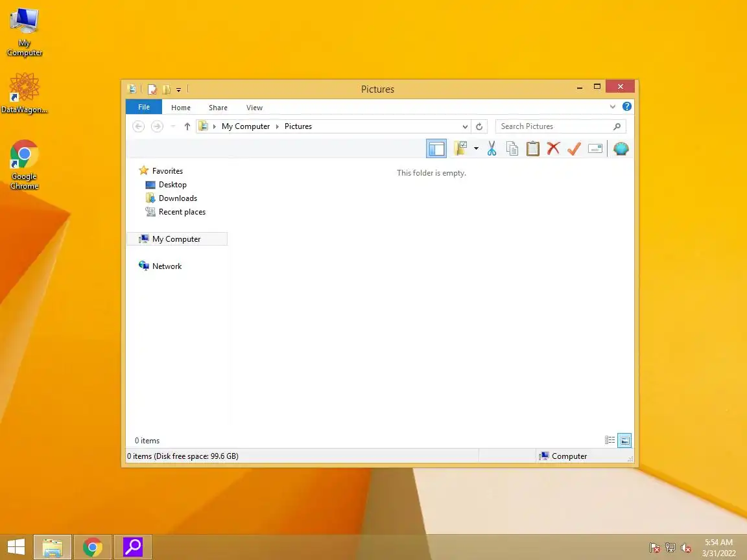Maximize the Pictures window
747x560 pixels.
(x=597, y=87)
